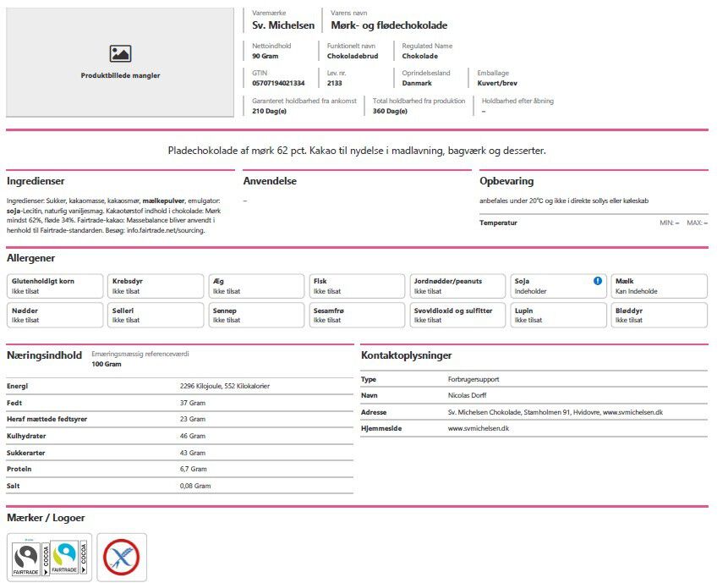This screenshot has height=583, width=728.
Task: Select the Jordnødder/peanuts allergen box
Action: tap(457, 286)
